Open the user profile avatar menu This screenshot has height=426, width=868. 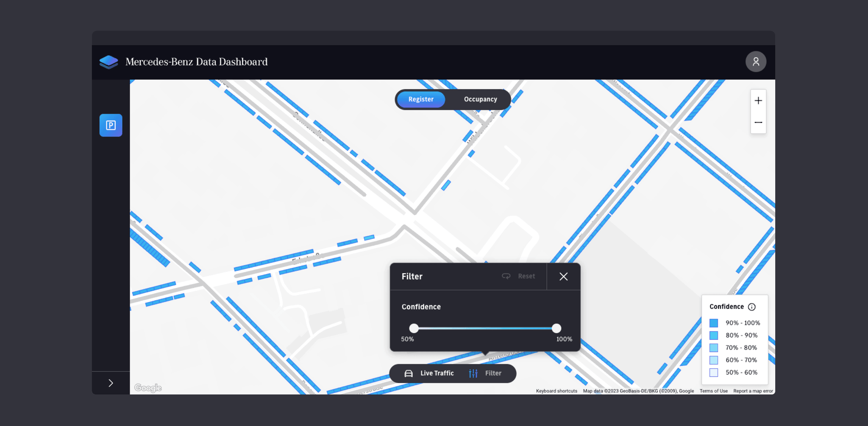coord(756,62)
